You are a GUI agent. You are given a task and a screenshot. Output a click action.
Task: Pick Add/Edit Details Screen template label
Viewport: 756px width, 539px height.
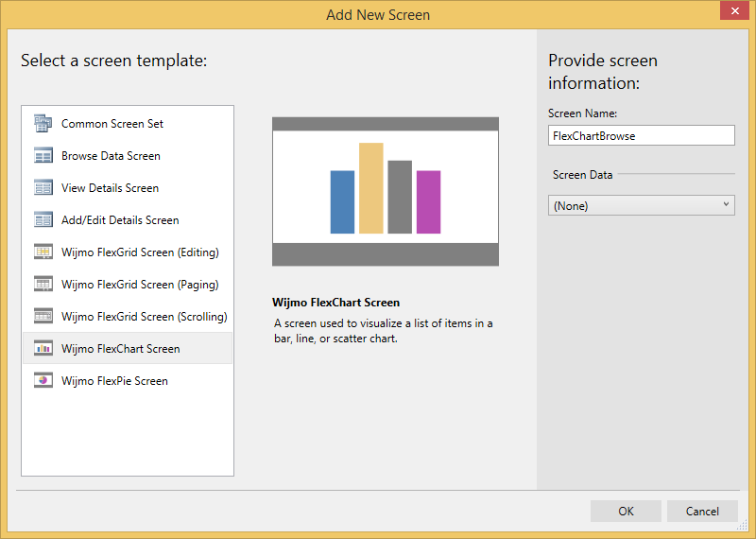click(120, 220)
